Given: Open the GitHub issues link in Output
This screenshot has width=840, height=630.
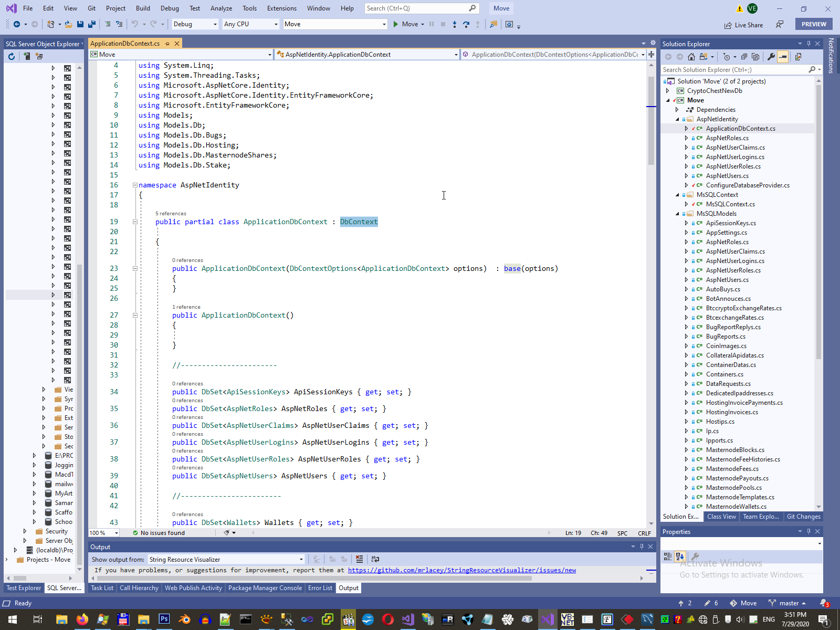Looking at the screenshot, I should tap(462, 570).
